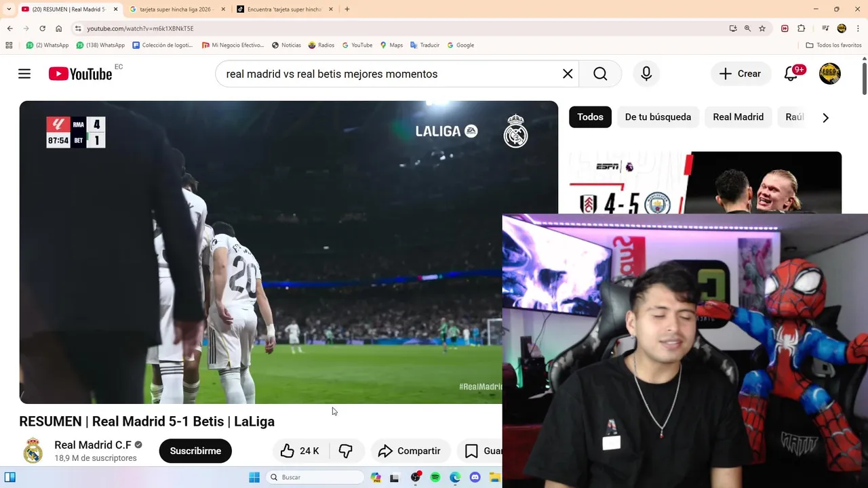Open the Fulham 4-5 Man City thumbnail
Screen dimensions: 868x488
[705, 182]
